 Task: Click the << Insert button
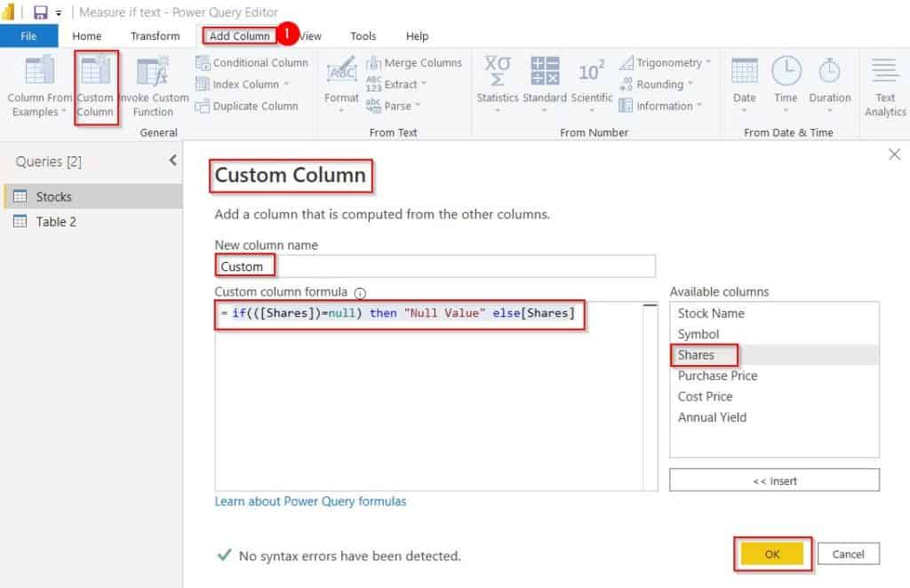[x=774, y=481]
